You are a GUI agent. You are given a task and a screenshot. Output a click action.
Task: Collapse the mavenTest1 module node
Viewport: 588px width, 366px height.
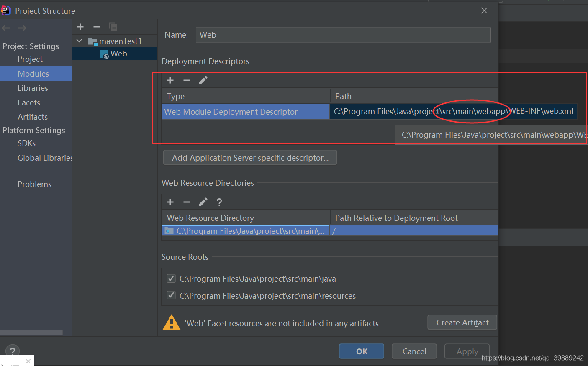80,41
